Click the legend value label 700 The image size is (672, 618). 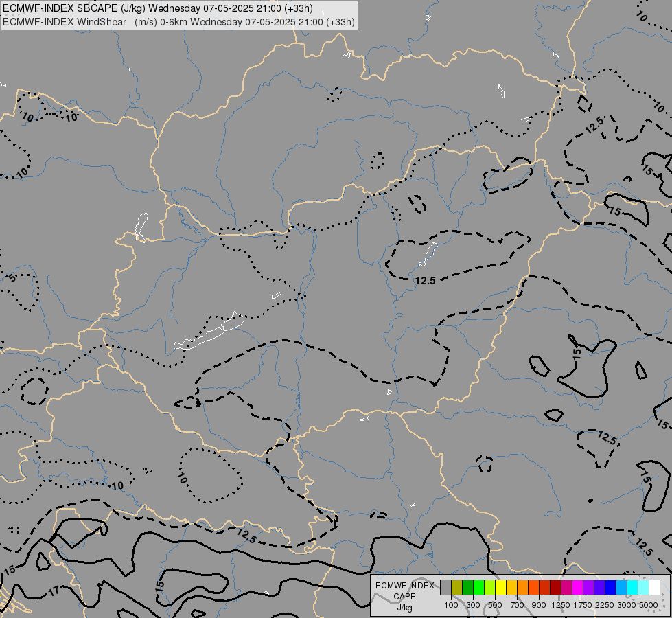pos(517,605)
